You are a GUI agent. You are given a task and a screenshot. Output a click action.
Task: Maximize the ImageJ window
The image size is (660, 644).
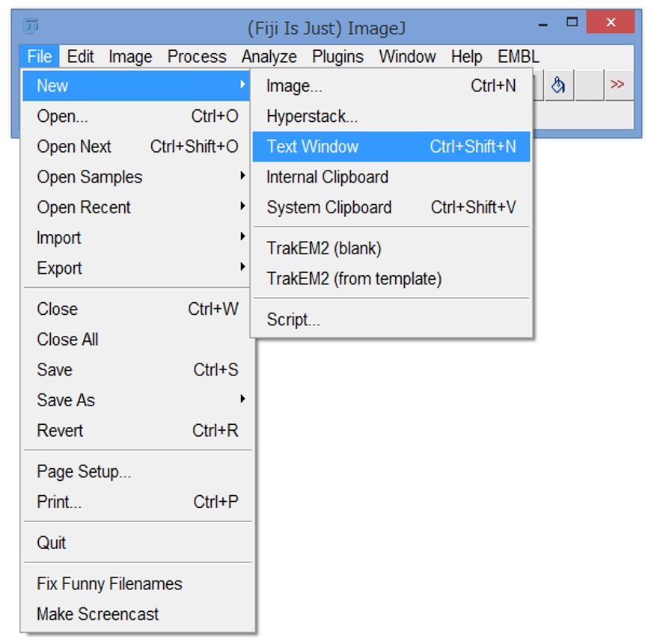coord(572,22)
